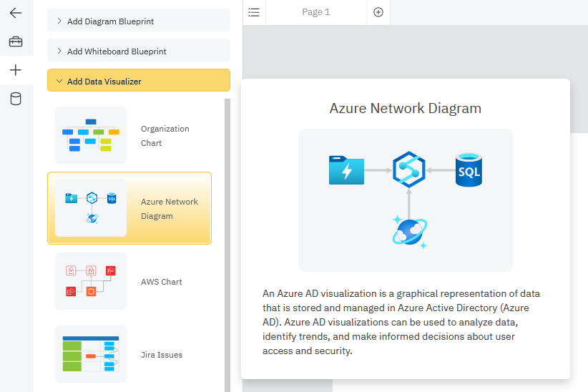The height and width of the screenshot is (392, 588).
Task: Select the Jira Issues thumbnail
Action: click(x=91, y=354)
